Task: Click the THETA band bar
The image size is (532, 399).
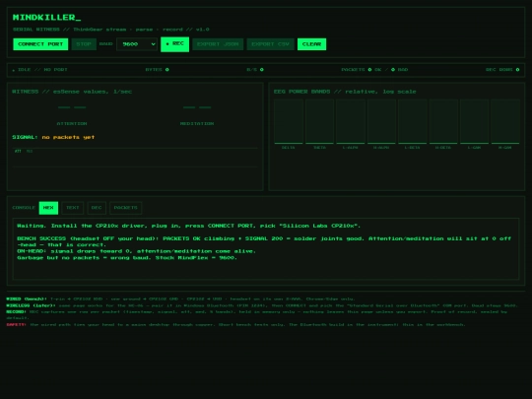Action: click(319, 121)
